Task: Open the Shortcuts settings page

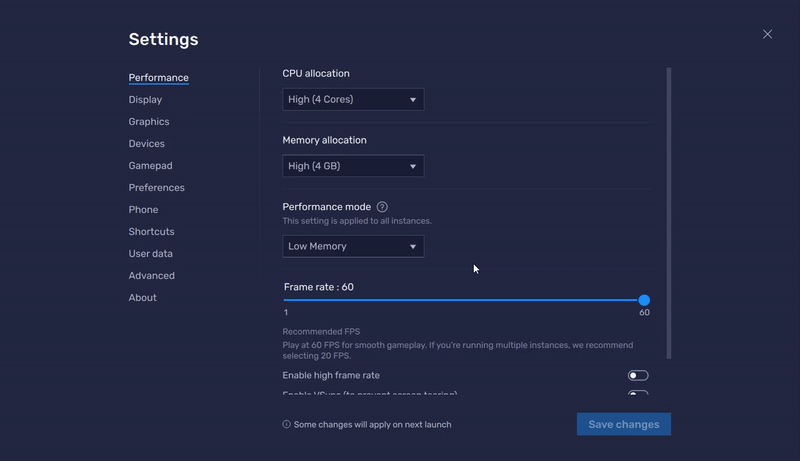Action: tap(151, 232)
